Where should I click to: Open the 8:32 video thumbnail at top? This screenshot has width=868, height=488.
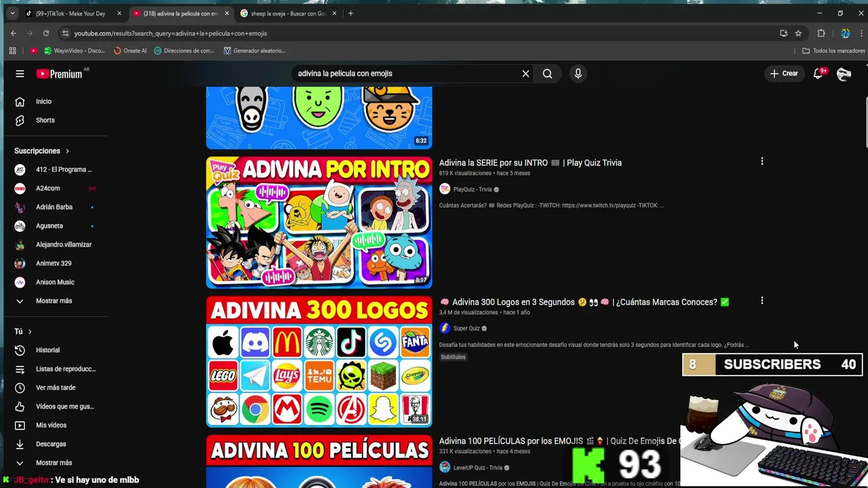(319, 117)
